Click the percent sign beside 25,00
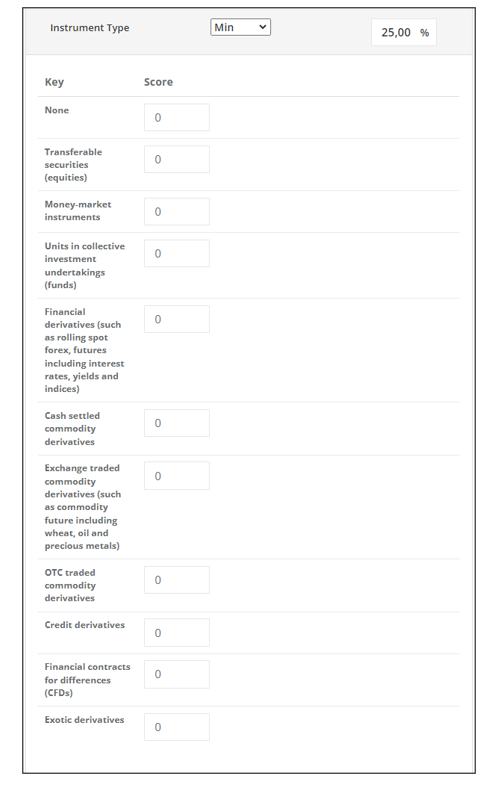497x793 pixels. point(424,33)
